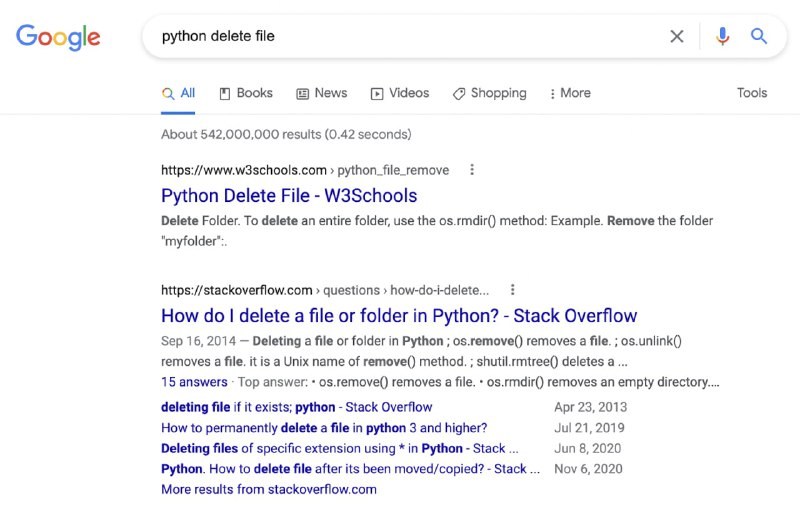Click the Google logo
The height and width of the screenshot is (512, 800).
(58, 37)
